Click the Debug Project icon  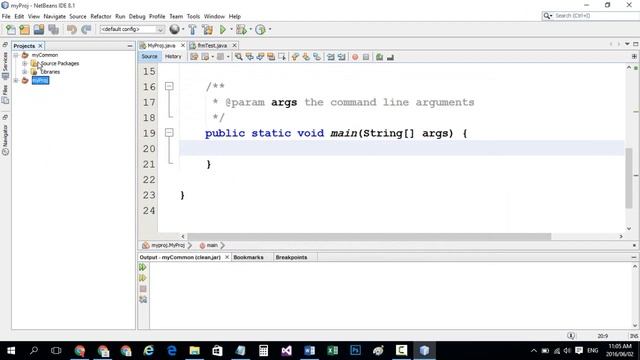pos(241,29)
